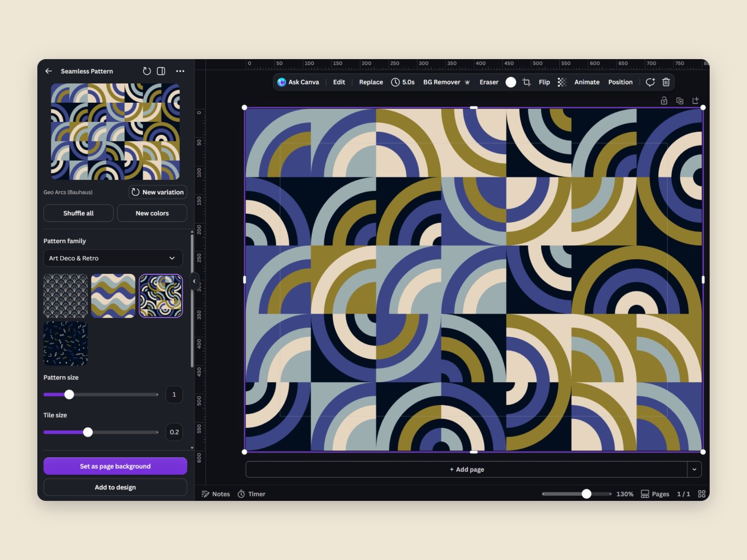The image size is (747, 560).
Task: Click Animate in the toolbar
Action: (x=587, y=82)
